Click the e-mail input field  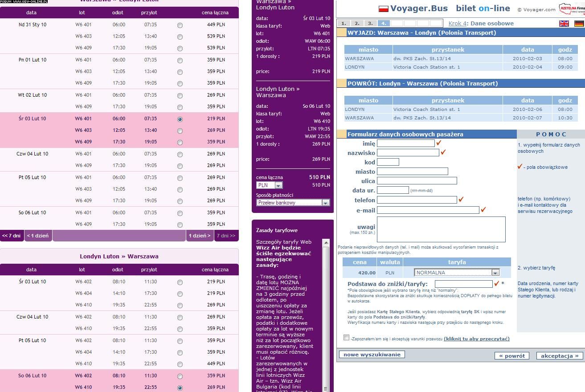coord(428,210)
